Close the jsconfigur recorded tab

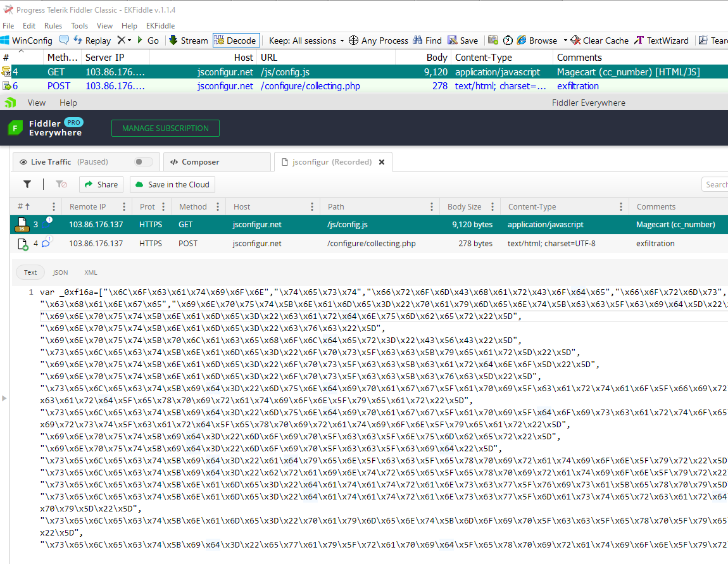(x=382, y=162)
